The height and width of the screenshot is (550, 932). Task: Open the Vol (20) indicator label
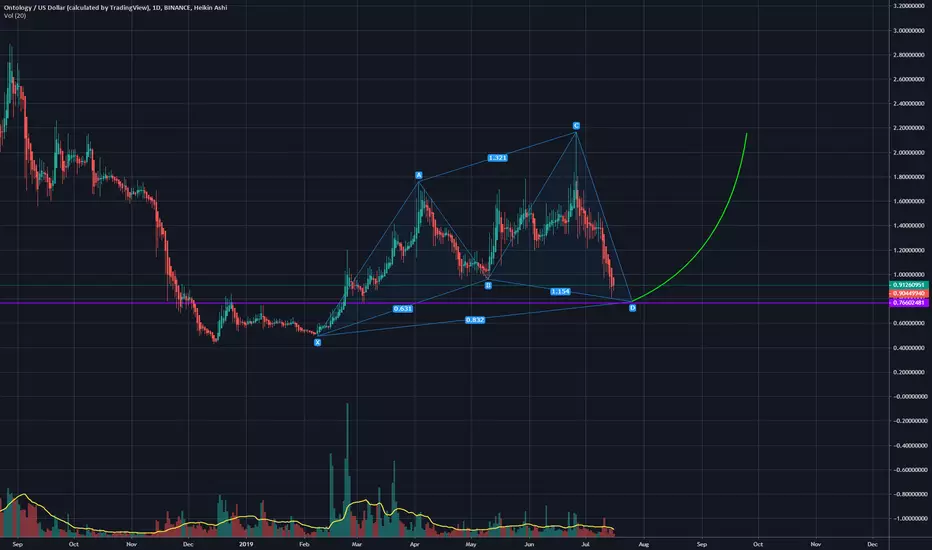15,15
